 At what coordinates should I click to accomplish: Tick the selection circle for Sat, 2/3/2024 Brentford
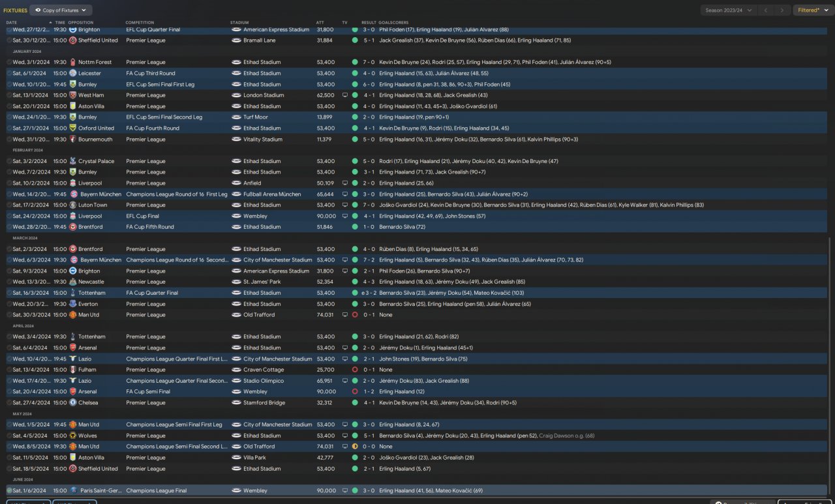click(9, 249)
